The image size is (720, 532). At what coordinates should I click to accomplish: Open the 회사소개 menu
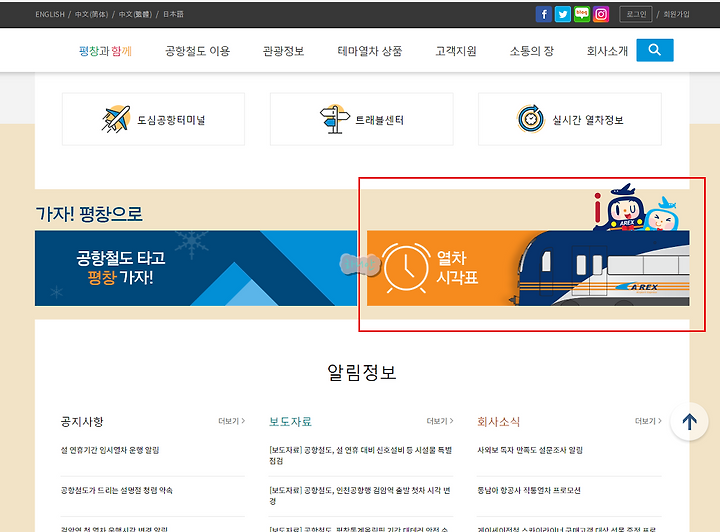(607, 50)
